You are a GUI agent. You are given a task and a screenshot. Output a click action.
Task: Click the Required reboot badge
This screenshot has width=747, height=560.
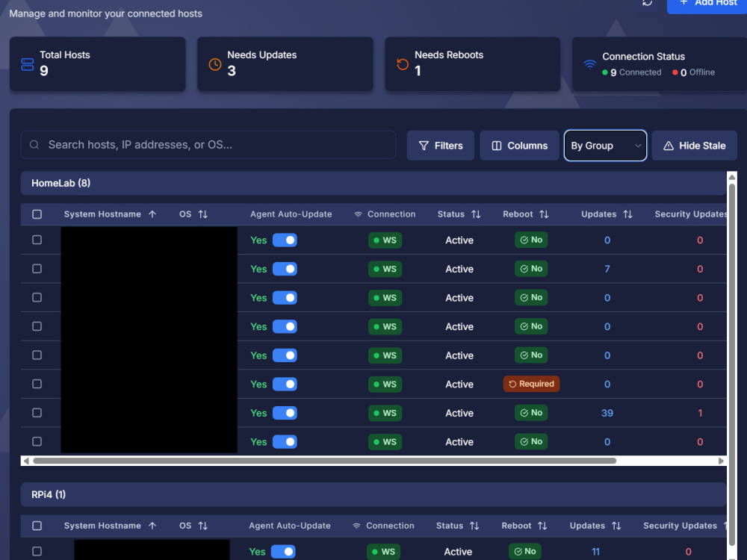[531, 384]
